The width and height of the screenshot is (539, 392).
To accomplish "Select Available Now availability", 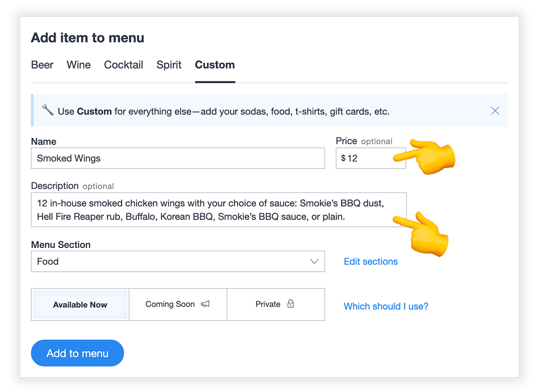I will (80, 304).
